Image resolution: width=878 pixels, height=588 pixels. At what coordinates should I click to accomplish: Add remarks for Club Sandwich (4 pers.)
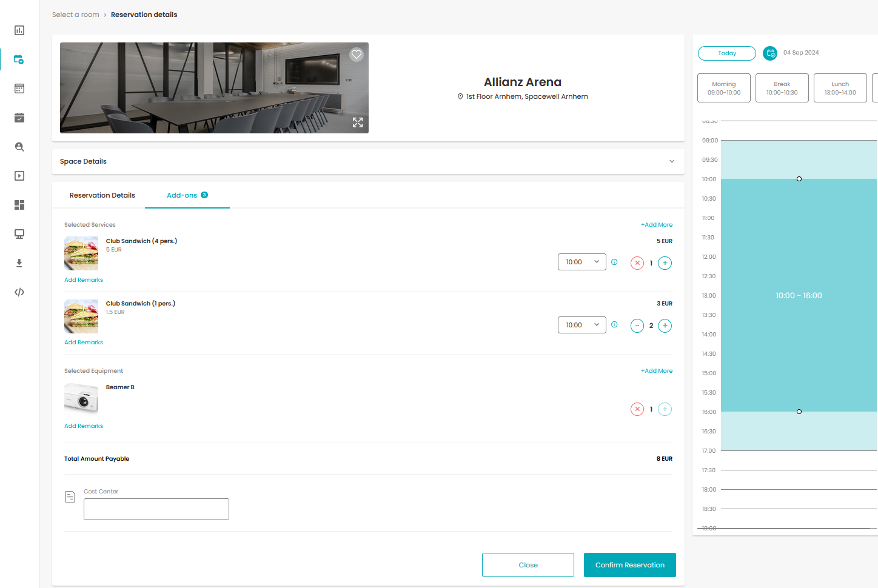[x=84, y=280]
